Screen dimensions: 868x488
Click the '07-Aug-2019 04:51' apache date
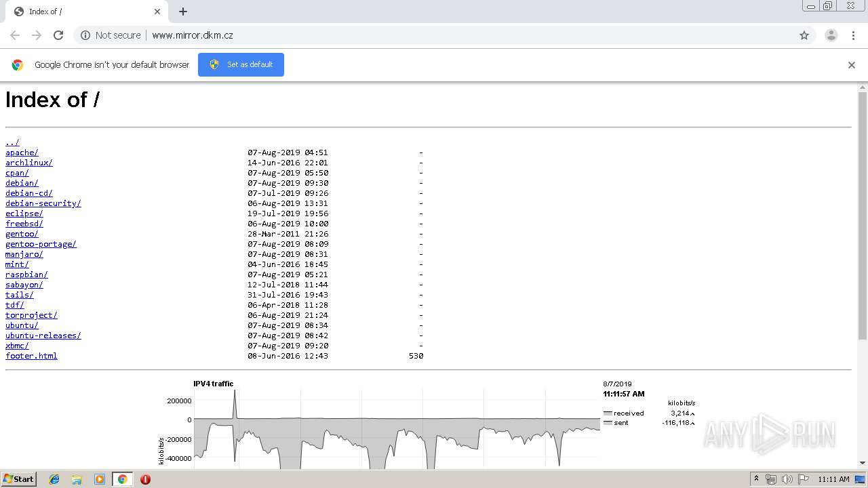(x=288, y=152)
